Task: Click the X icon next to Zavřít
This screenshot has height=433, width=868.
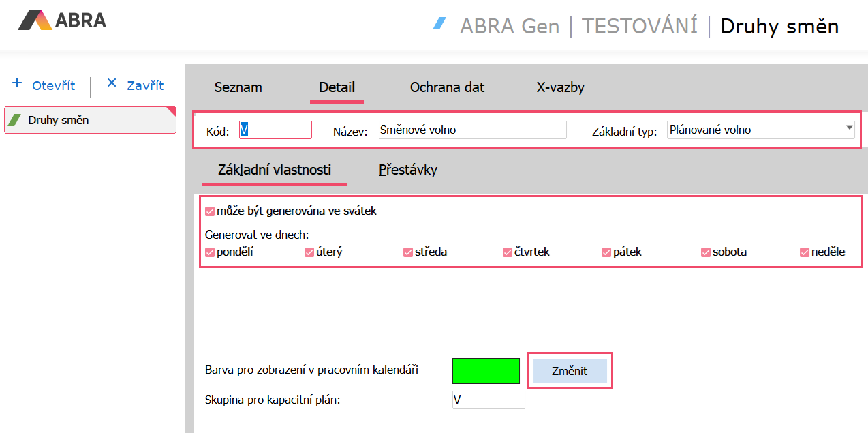Action: 112,83
